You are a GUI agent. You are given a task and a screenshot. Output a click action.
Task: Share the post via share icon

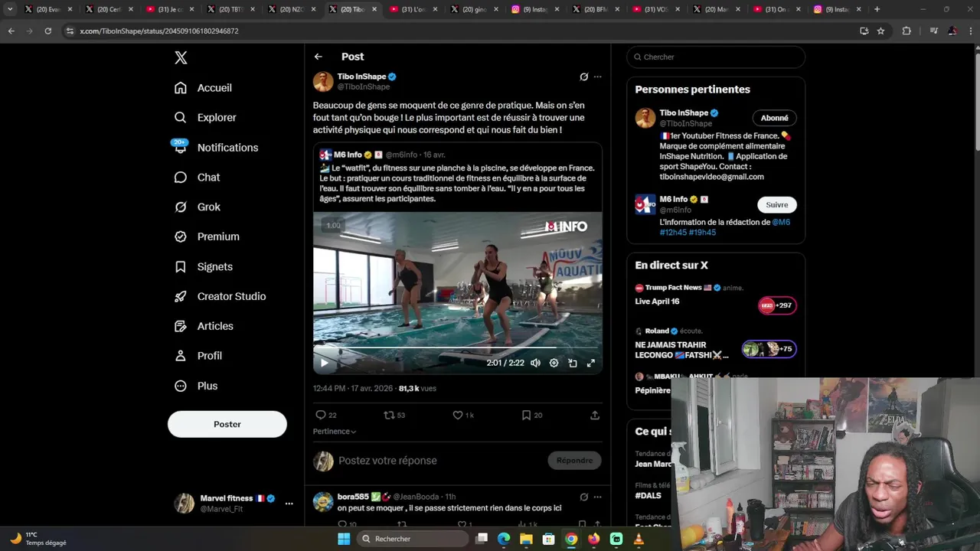pyautogui.click(x=595, y=415)
